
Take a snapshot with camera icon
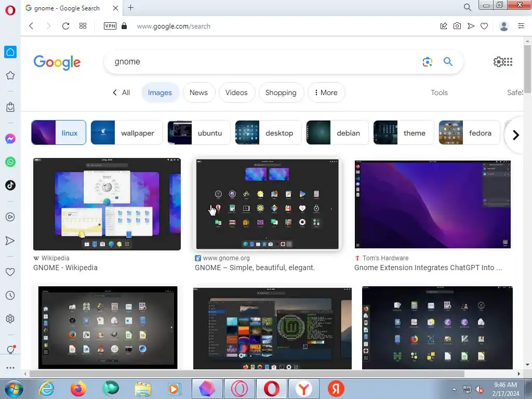coord(457,26)
